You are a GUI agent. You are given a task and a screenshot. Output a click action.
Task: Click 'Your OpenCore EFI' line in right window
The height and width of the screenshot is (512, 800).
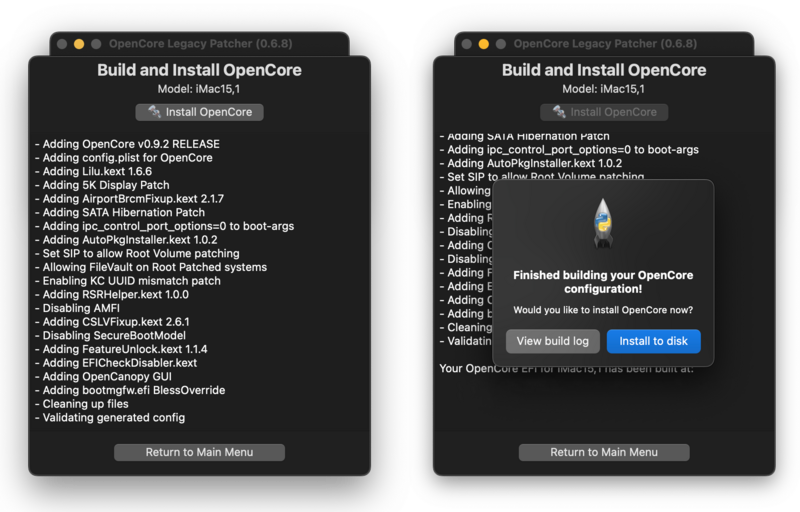pyautogui.click(x=566, y=369)
